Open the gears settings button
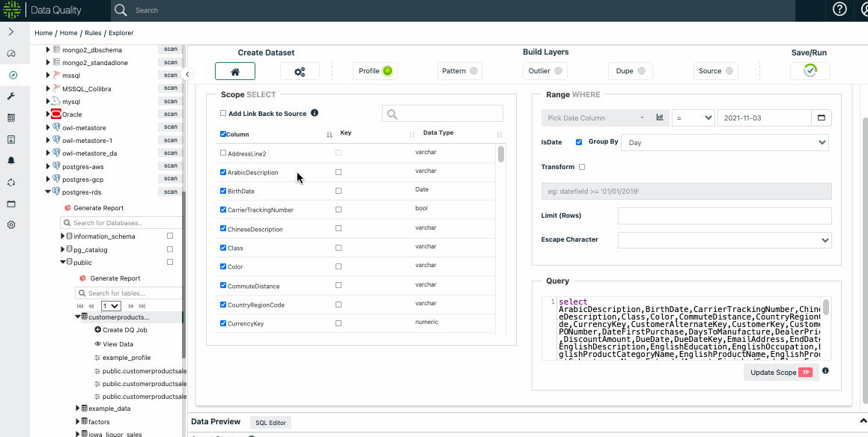 pyautogui.click(x=300, y=71)
